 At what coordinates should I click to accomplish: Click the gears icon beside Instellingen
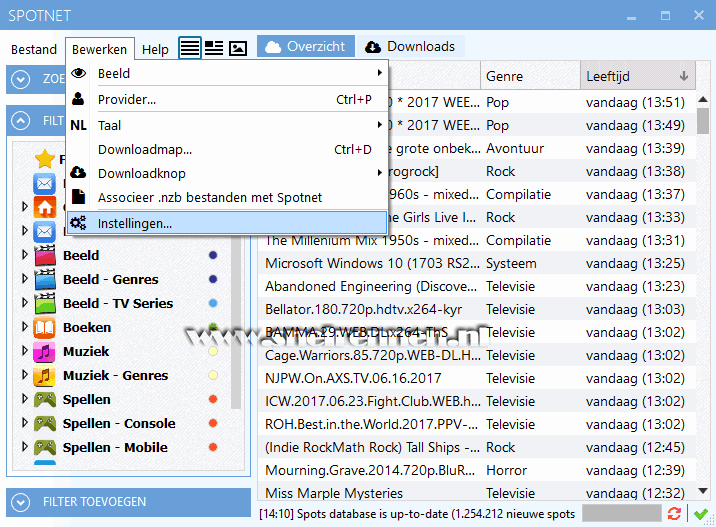coord(78,223)
